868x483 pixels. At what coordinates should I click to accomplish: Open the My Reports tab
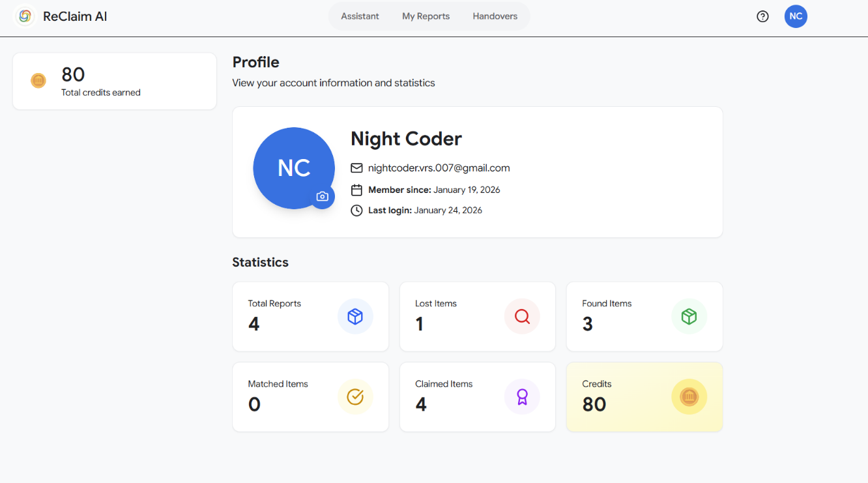(426, 16)
